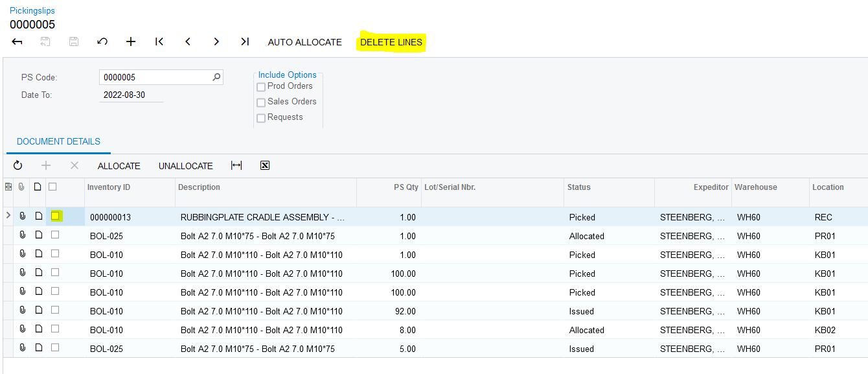Refresh the document details grid

tap(17, 165)
